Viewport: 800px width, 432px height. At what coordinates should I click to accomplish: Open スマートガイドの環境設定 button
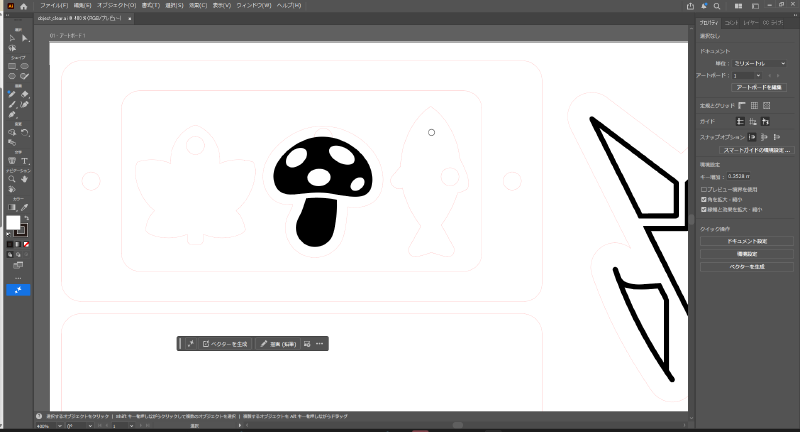[x=757, y=150]
